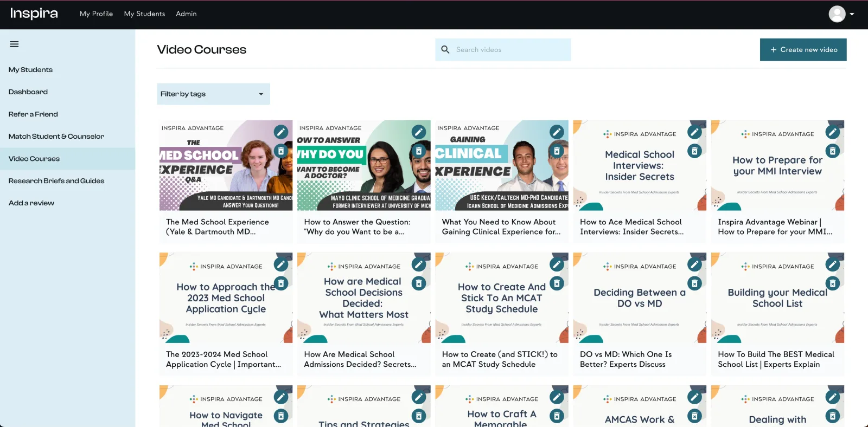This screenshot has width=868, height=427.
Task: Delete the Why Do You Want video
Action: (x=419, y=151)
